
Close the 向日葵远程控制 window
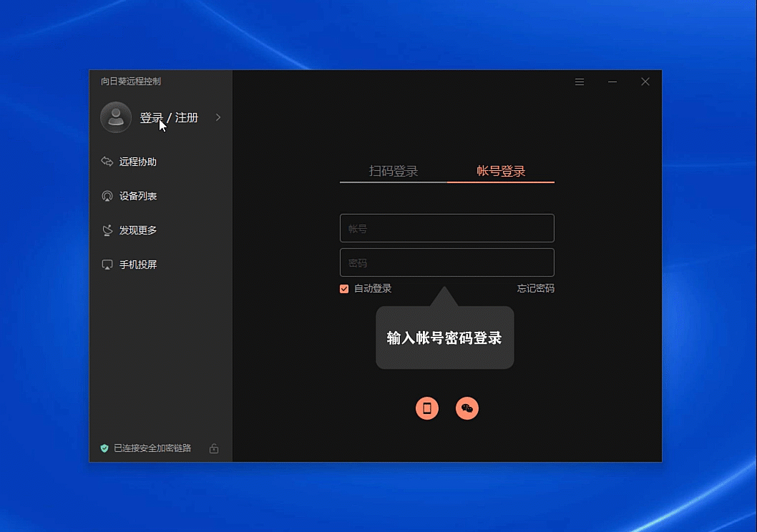tap(645, 82)
